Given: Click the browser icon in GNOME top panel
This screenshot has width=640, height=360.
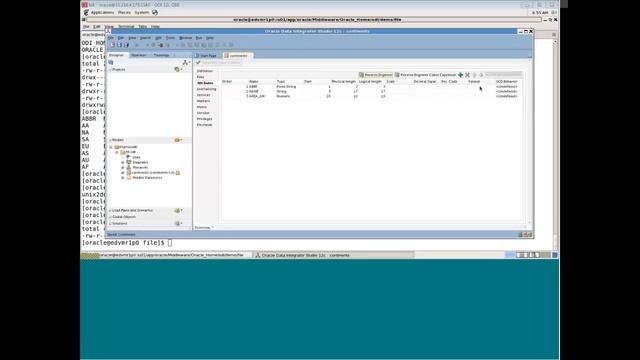Looking at the screenshot, I should coord(155,13).
